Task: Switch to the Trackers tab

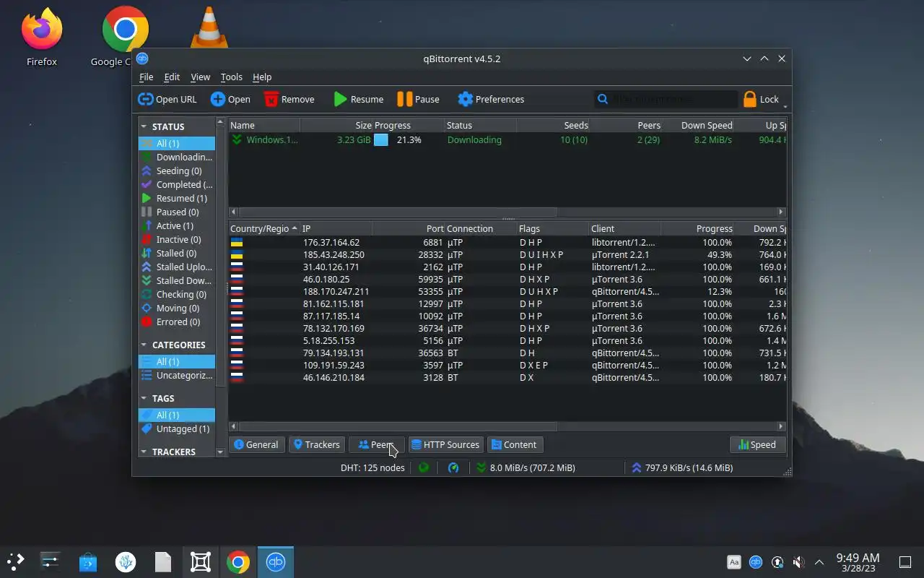Action: (x=316, y=444)
